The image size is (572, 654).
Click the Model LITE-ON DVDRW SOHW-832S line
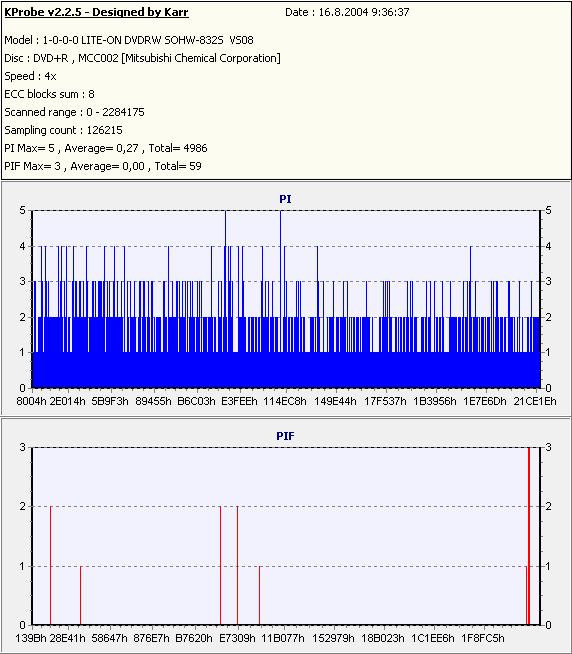click(129, 40)
